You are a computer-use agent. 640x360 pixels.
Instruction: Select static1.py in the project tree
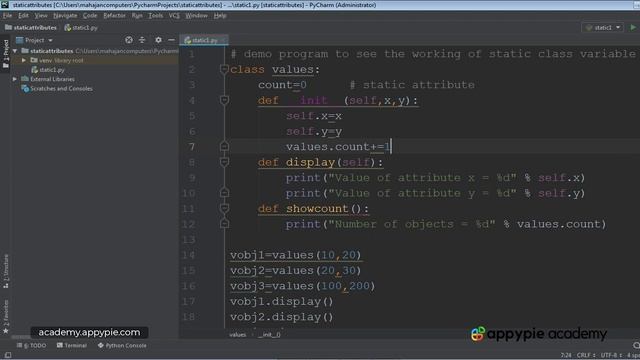(48, 70)
